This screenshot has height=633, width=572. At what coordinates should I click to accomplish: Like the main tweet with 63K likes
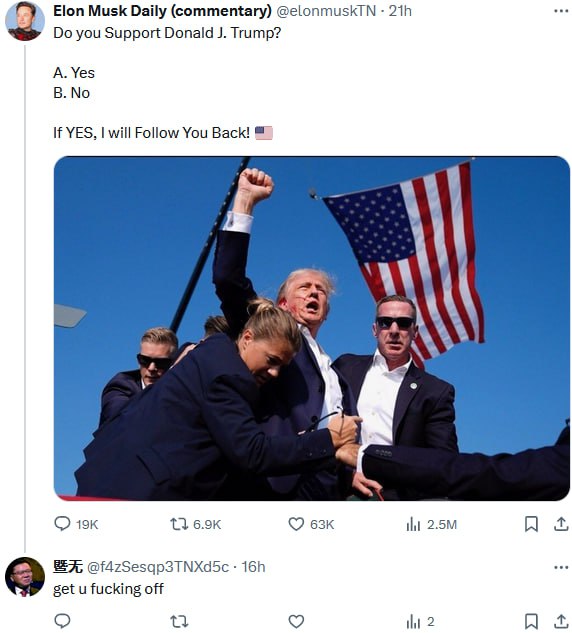pyautogui.click(x=311, y=524)
